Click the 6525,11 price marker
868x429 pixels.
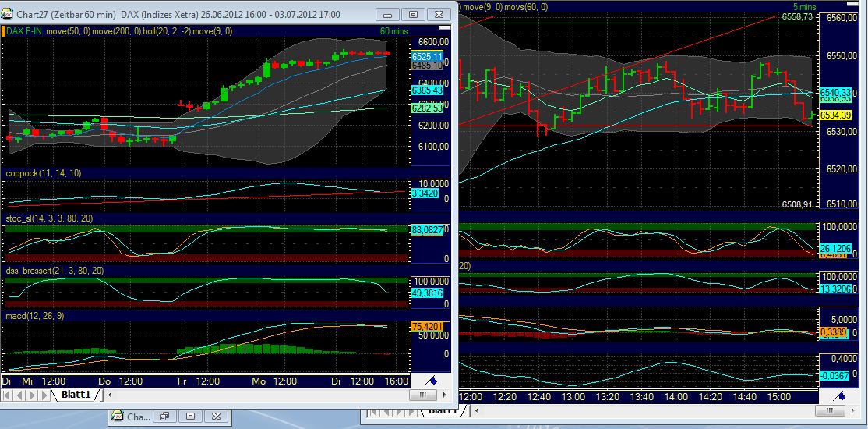[x=427, y=56]
